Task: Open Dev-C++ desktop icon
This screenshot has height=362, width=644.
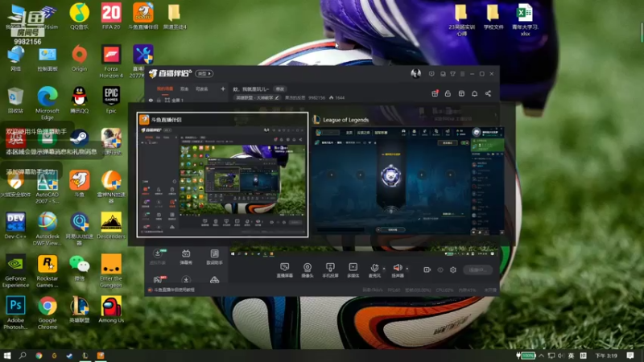Action: (15, 226)
